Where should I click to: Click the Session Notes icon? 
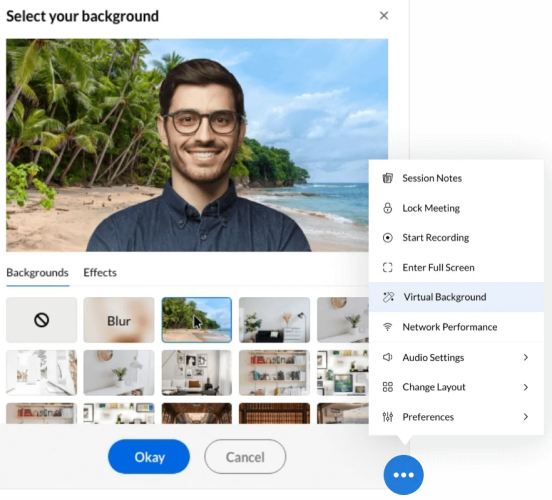click(x=388, y=178)
